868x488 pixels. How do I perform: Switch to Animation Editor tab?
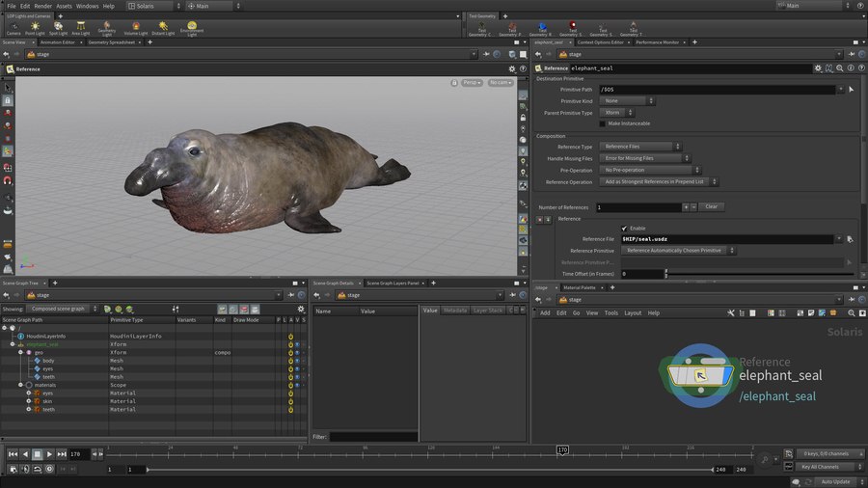57,42
